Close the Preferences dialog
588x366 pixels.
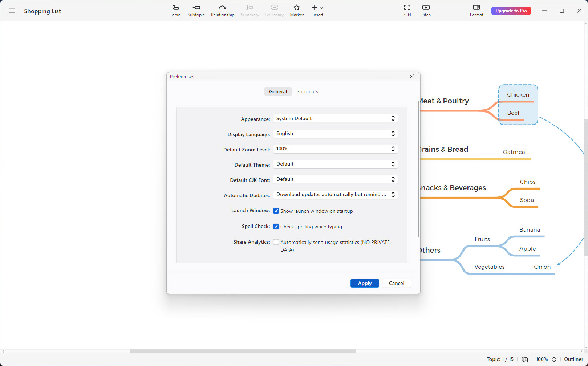[412, 77]
